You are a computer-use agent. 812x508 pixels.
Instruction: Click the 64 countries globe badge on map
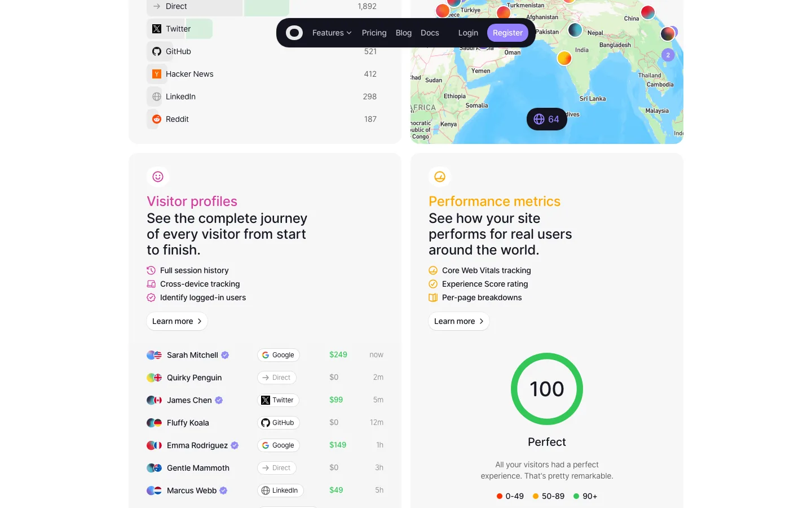546,119
